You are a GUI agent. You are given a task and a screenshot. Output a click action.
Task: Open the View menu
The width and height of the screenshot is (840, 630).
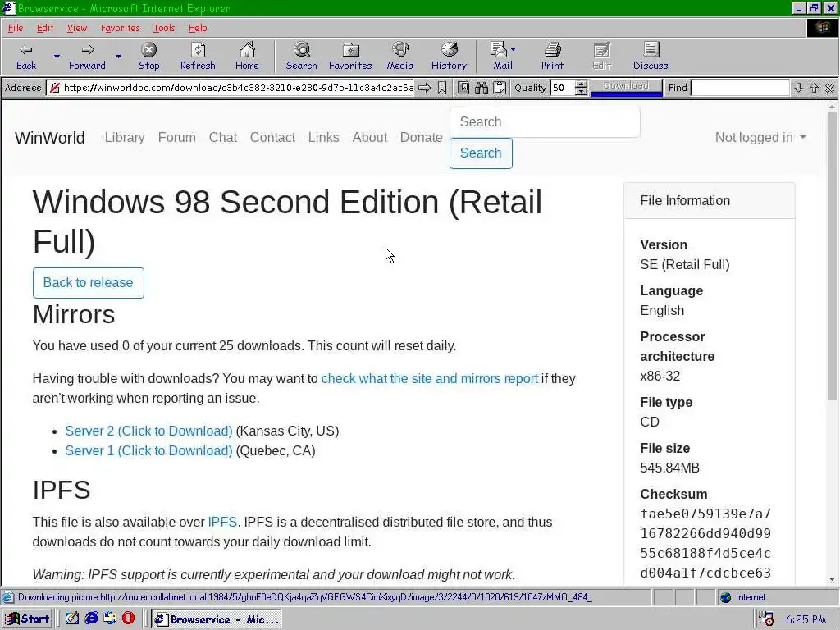76,28
